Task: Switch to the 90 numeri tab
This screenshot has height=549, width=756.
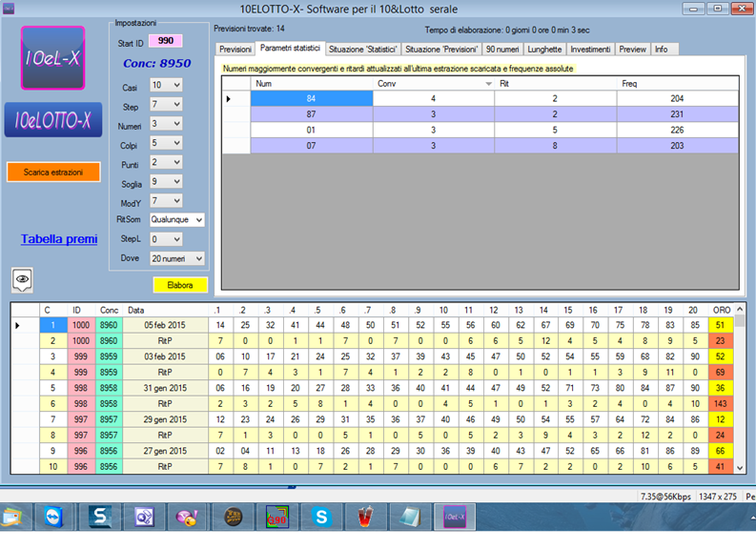Action: tap(502, 50)
